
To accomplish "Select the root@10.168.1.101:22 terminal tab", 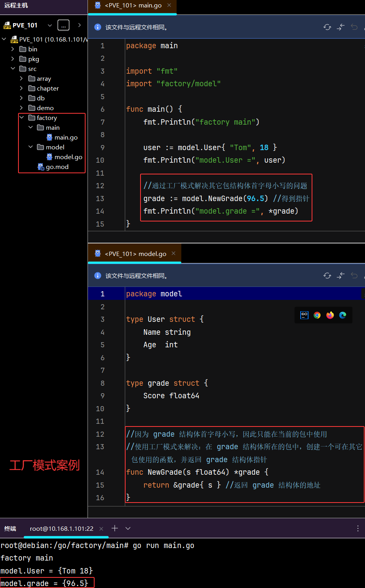I will 62,529.
